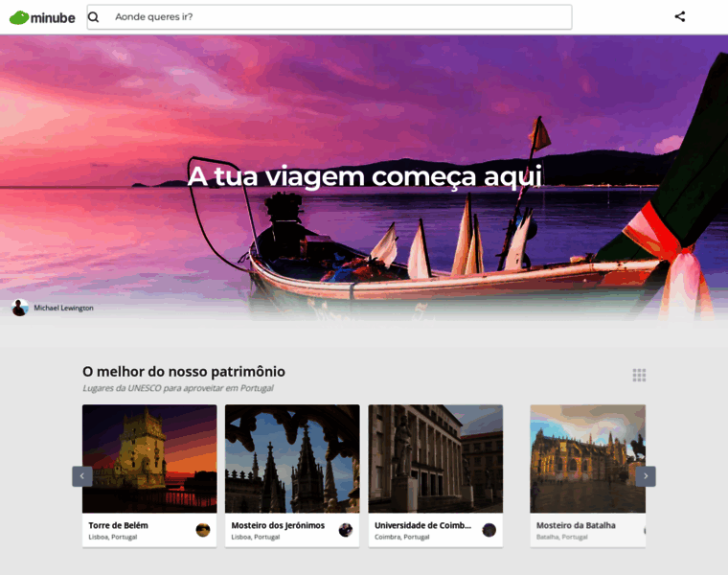Go to previous carousel items

pyautogui.click(x=82, y=476)
